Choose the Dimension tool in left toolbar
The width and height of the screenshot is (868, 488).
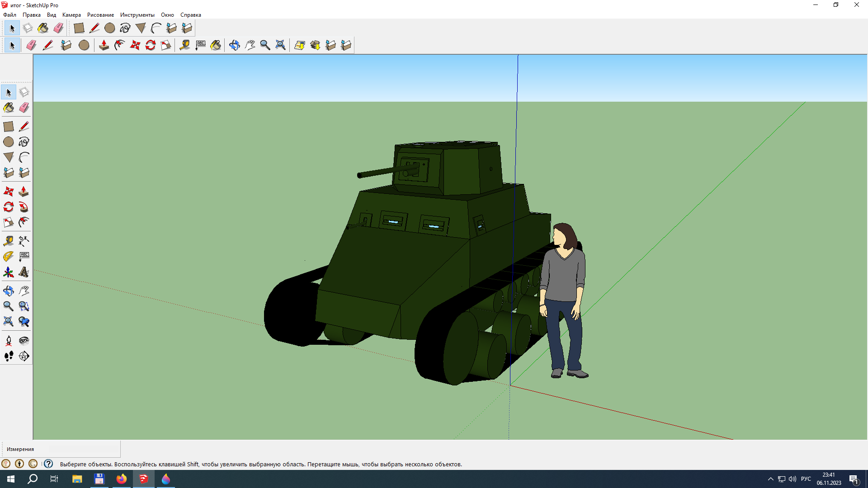[x=24, y=241]
